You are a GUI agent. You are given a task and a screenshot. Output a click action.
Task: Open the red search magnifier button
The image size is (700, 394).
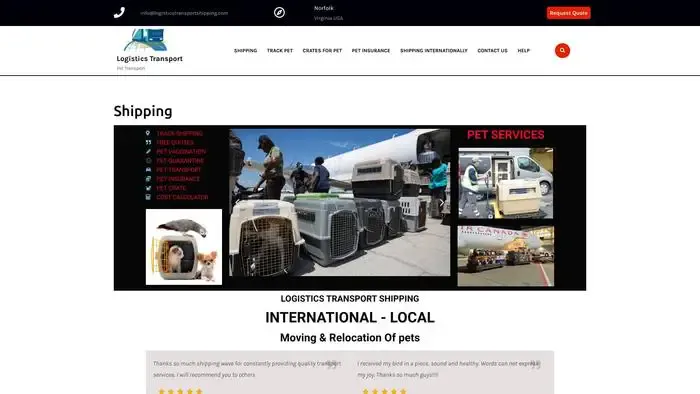pyautogui.click(x=562, y=50)
